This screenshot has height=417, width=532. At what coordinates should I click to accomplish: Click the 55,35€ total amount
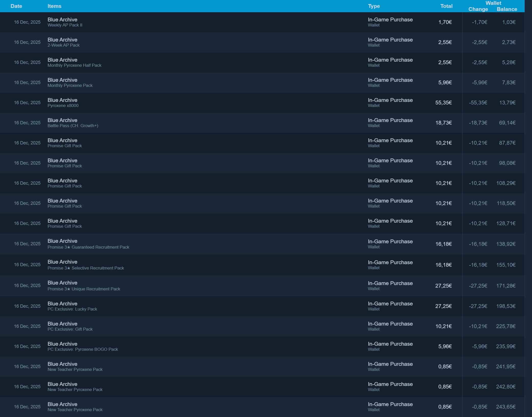(x=443, y=103)
